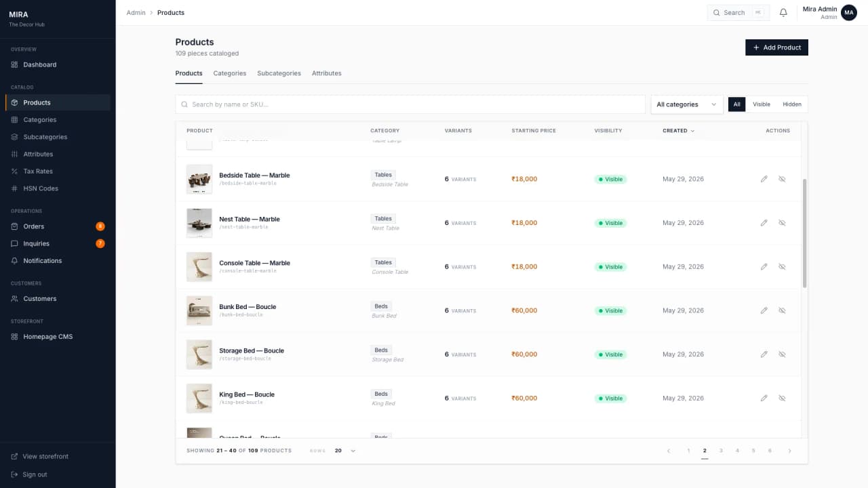Hide King Bed — Boucle via eye icon
The height and width of the screenshot is (488, 868).
click(x=782, y=399)
